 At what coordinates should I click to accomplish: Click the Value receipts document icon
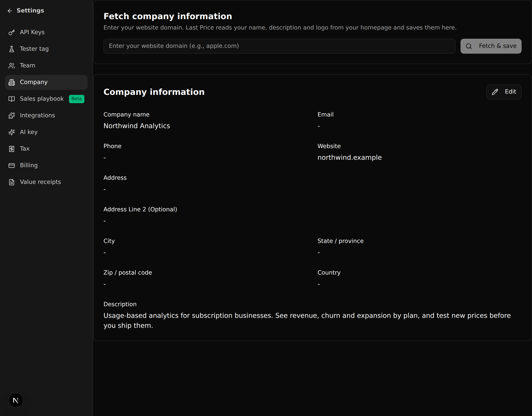point(12,182)
